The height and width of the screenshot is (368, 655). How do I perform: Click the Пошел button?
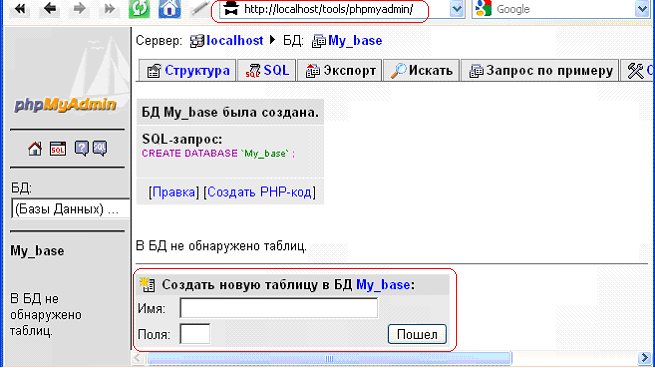point(417,334)
